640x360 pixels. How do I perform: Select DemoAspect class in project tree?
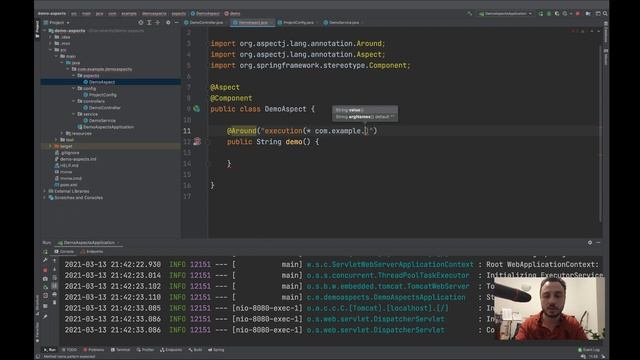(102, 82)
